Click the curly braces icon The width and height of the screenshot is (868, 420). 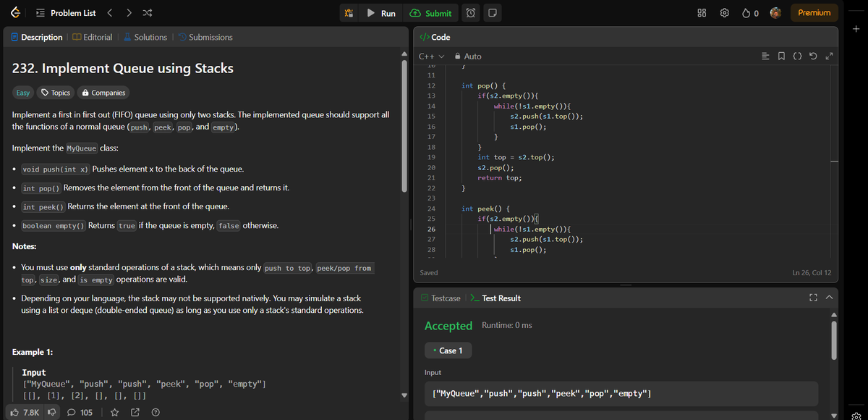click(796, 56)
